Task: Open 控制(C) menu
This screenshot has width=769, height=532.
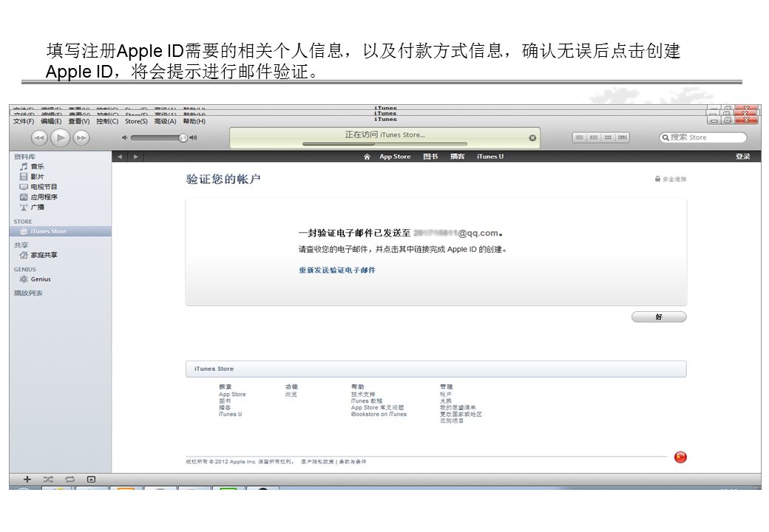Action: pos(107,121)
